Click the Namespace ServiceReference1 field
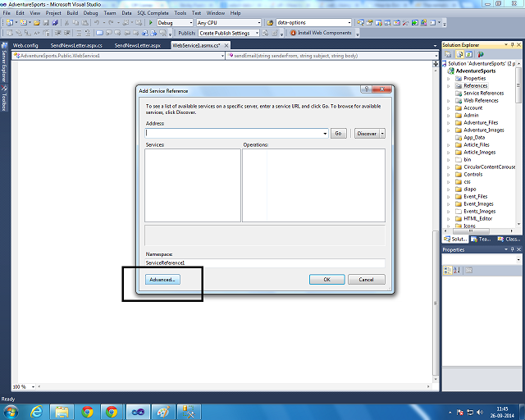The image size is (525, 420). [265, 263]
